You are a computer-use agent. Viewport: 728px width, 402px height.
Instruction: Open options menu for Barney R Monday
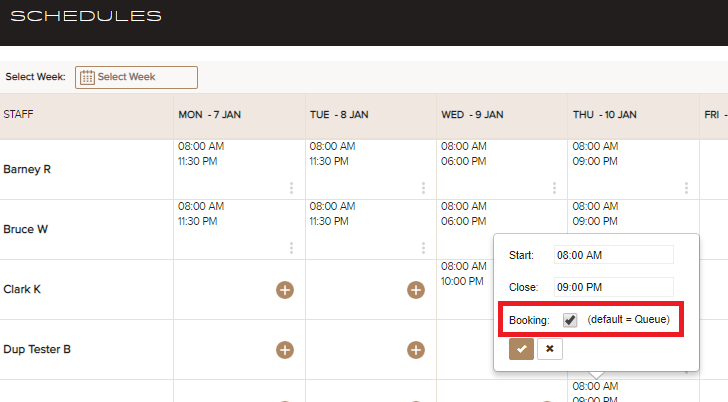coord(291,188)
